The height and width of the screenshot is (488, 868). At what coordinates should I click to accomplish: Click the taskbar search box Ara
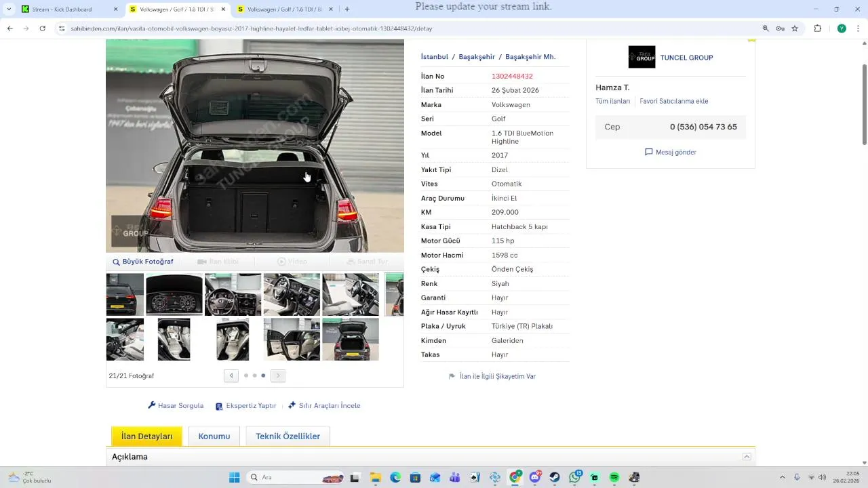pos(295,478)
